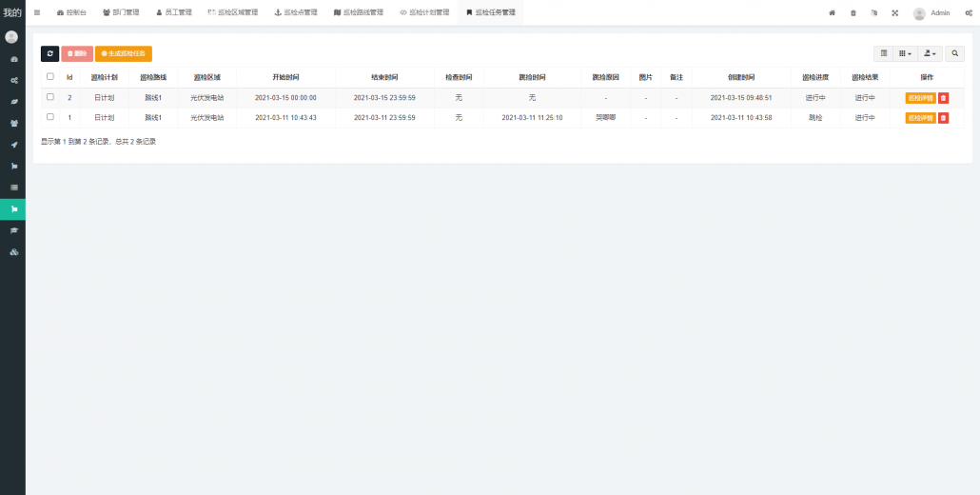Open the export dropdown above table
The height and width of the screenshot is (495, 980).
click(x=930, y=53)
